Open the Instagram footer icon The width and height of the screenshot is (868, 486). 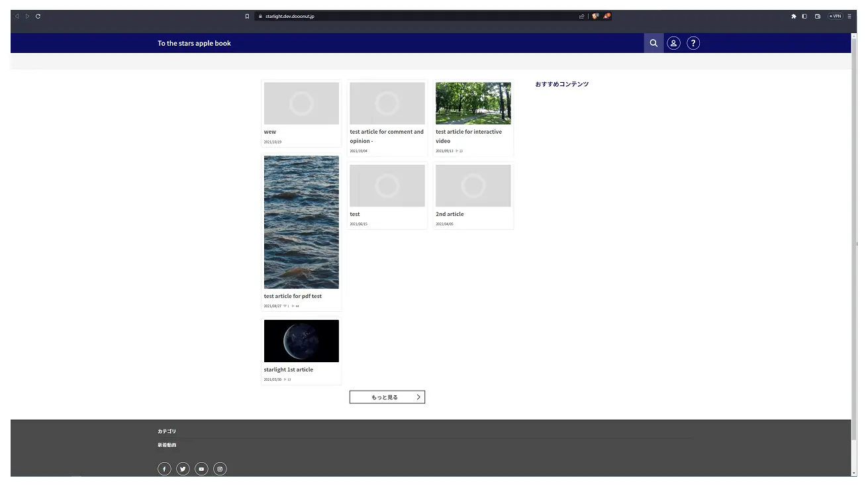220,469
